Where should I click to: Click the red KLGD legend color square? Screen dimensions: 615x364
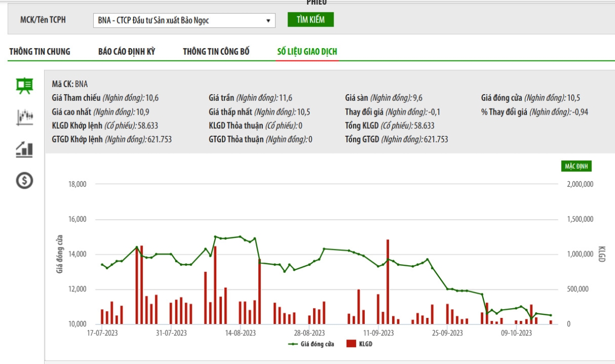click(x=352, y=344)
